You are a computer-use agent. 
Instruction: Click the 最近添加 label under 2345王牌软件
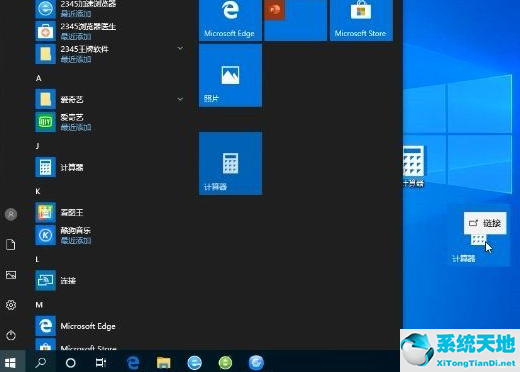76,59
